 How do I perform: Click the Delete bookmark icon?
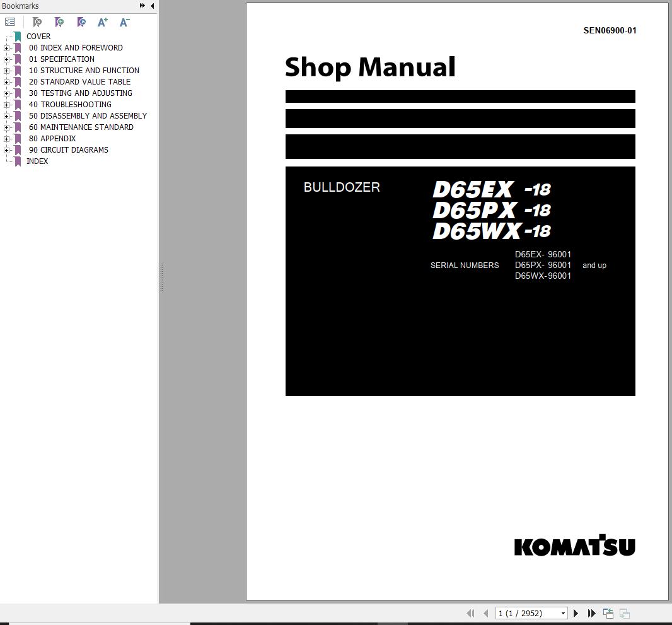tap(37, 22)
